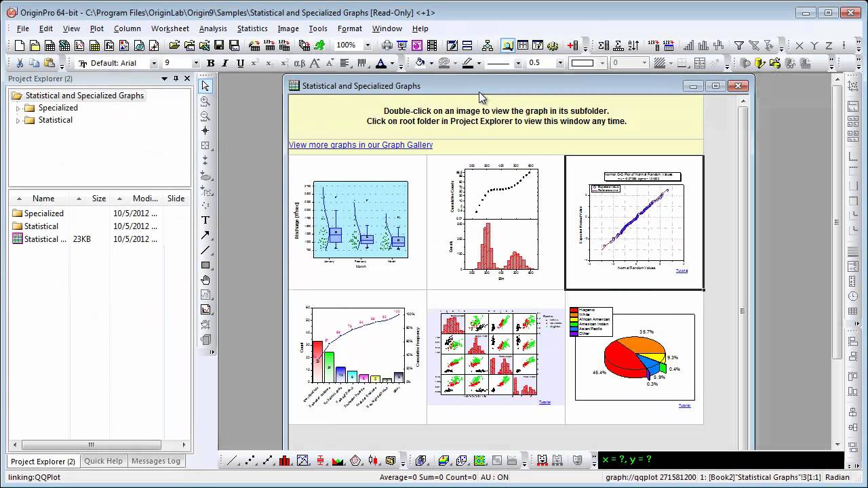Select the Rectangle drawing tool
The height and width of the screenshot is (488, 868).
pos(205,265)
